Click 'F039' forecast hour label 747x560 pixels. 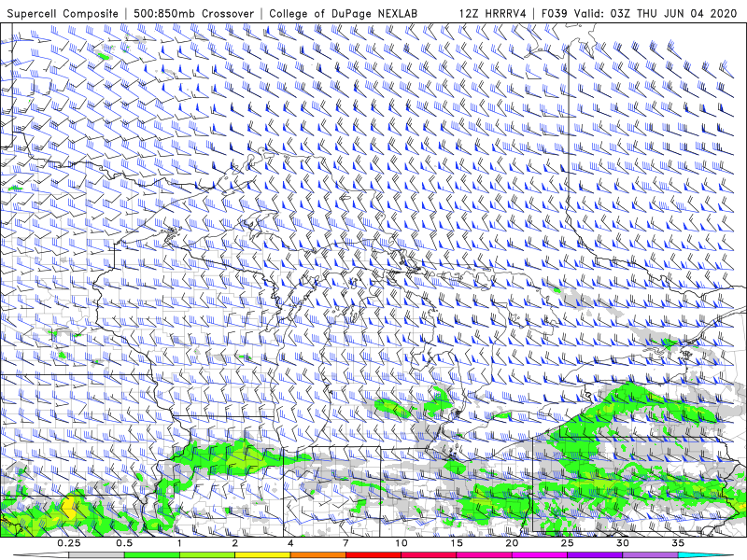tap(555, 13)
